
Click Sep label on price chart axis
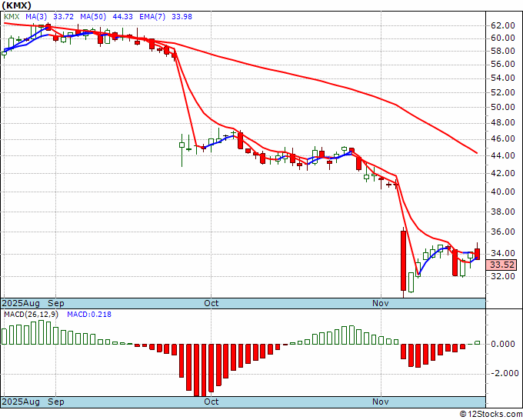56,303
